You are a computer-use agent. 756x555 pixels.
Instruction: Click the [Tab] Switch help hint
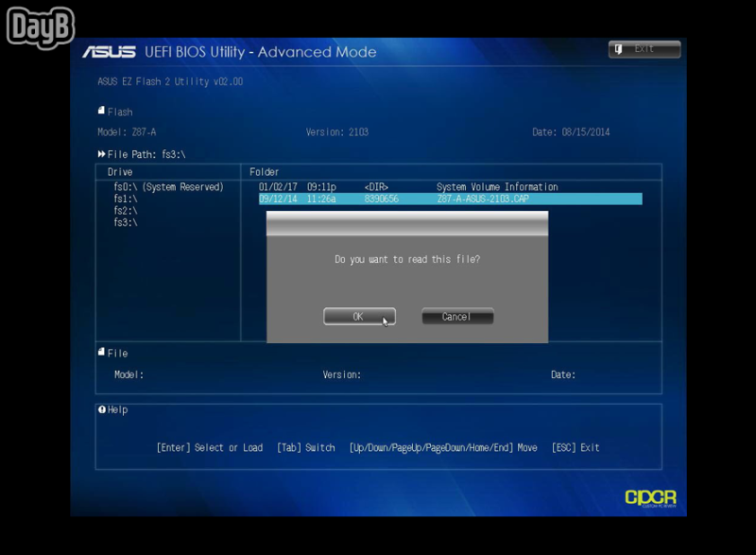305,447
